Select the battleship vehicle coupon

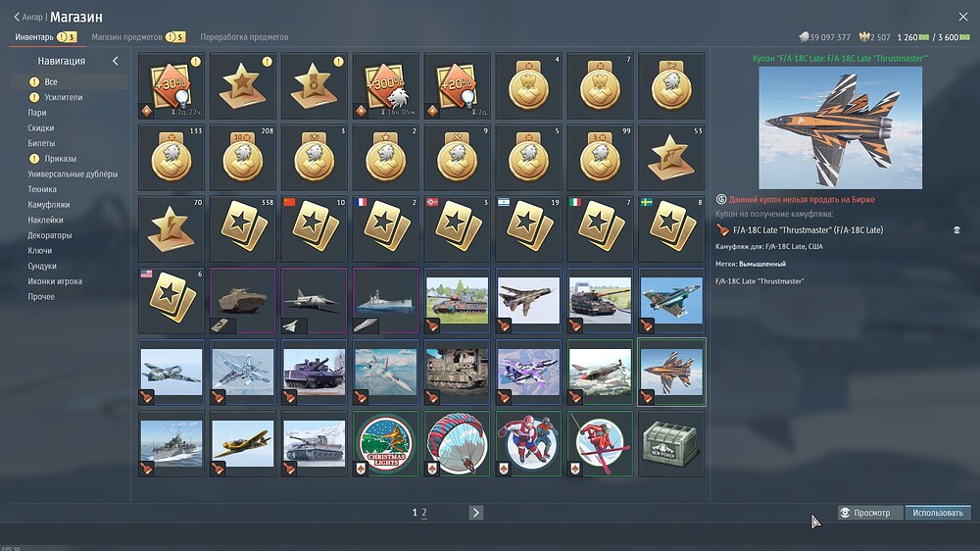[x=385, y=301]
